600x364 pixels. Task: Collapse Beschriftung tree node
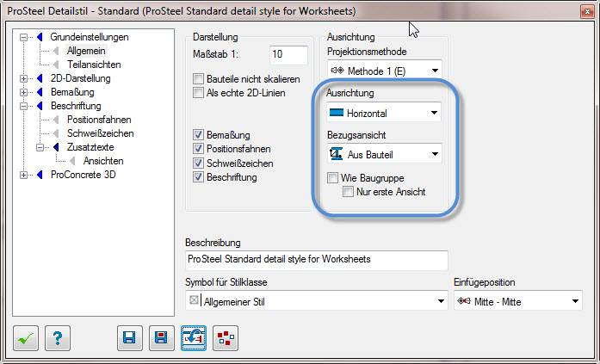click(x=24, y=107)
